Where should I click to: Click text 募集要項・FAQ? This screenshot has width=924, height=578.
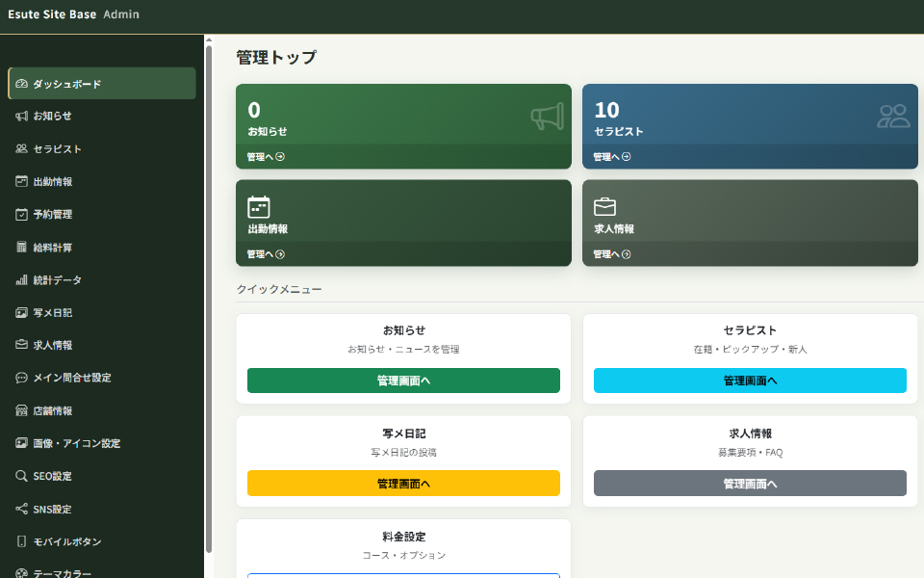(x=750, y=453)
